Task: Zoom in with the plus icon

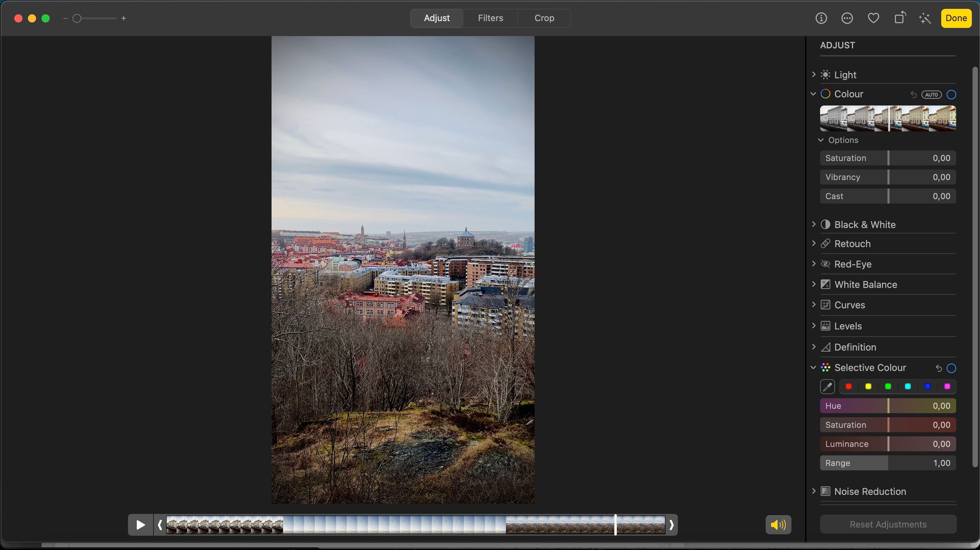Action: coord(124,18)
